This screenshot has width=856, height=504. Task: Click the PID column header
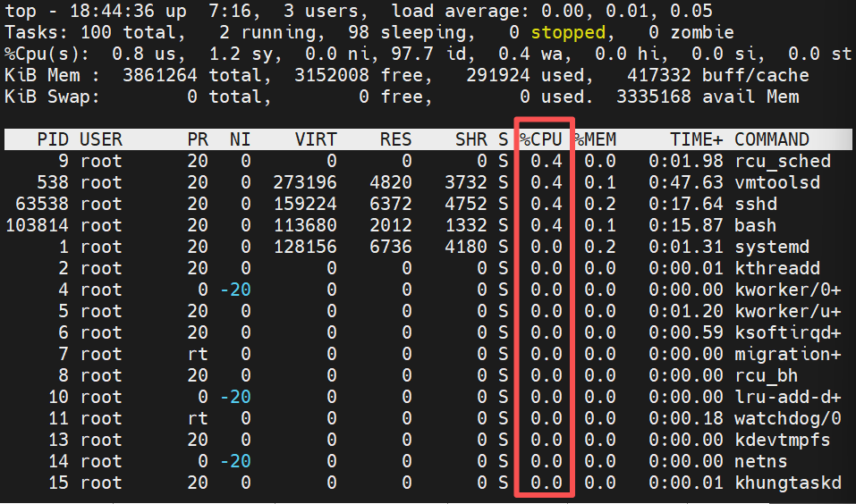pos(53,139)
